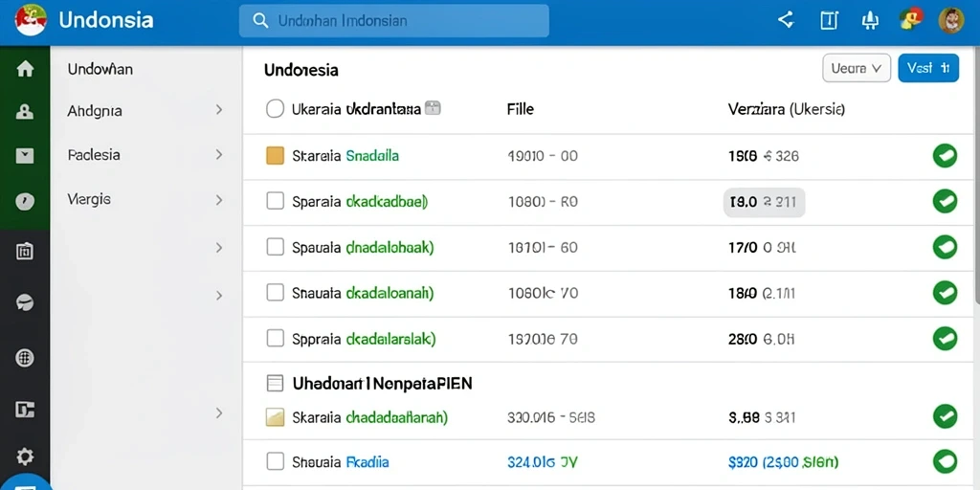This screenshot has height=490, width=980.
Task: Click green check status for Skaraia chadadaañanah)
Action: 945,416
